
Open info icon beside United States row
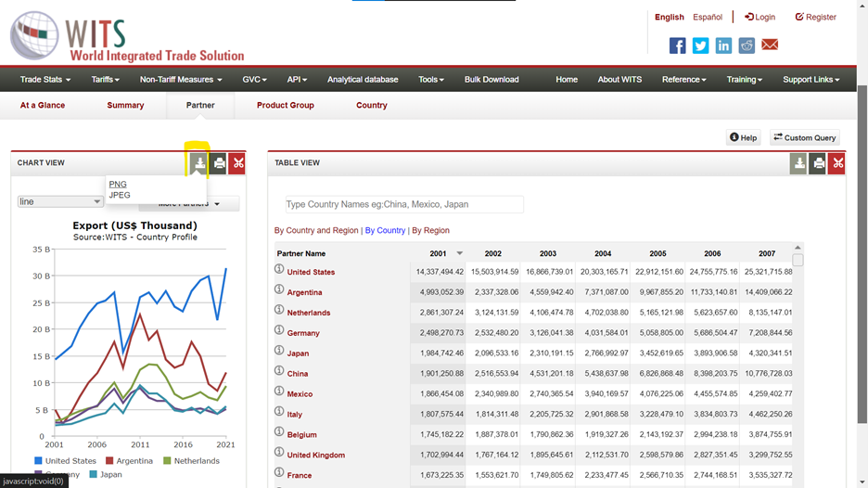(x=279, y=269)
